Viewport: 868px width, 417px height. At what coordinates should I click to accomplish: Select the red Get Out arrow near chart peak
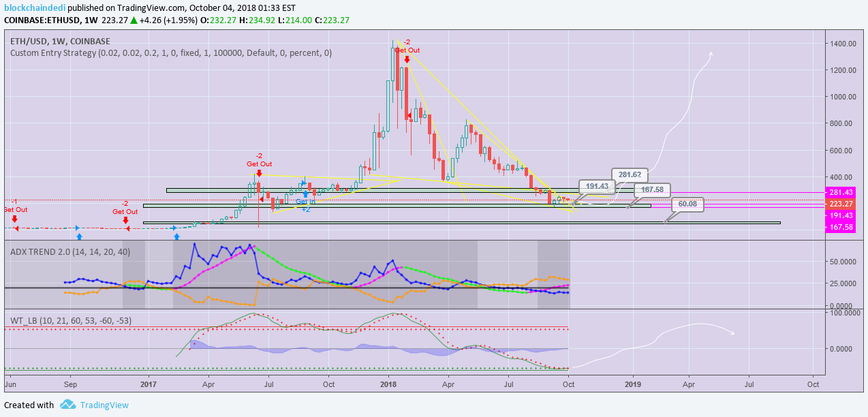(406, 61)
